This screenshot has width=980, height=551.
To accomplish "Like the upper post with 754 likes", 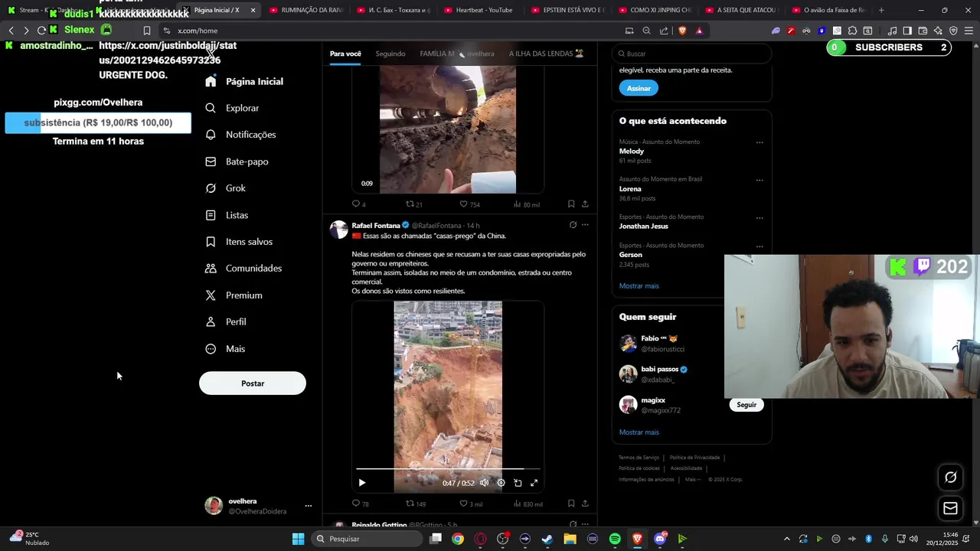I will point(469,204).
